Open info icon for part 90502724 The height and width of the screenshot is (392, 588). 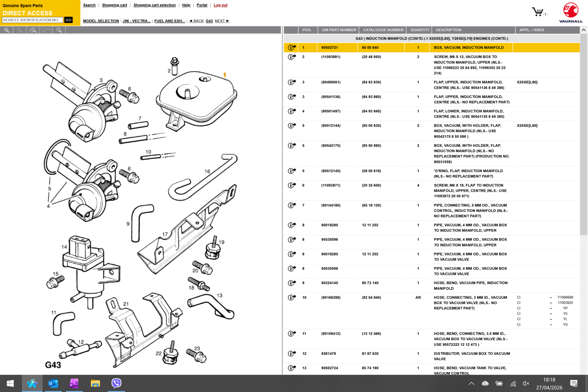(x=292, y=368)
